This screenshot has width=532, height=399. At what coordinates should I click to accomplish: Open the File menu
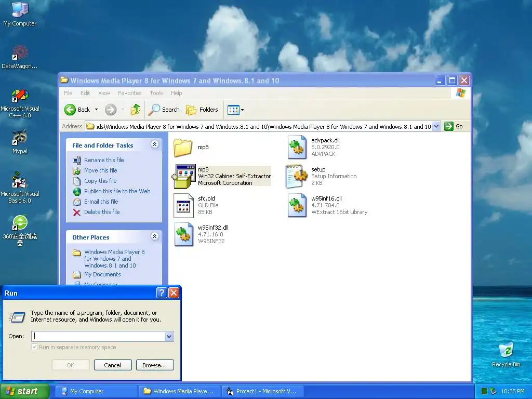click(x=68, y=93)
